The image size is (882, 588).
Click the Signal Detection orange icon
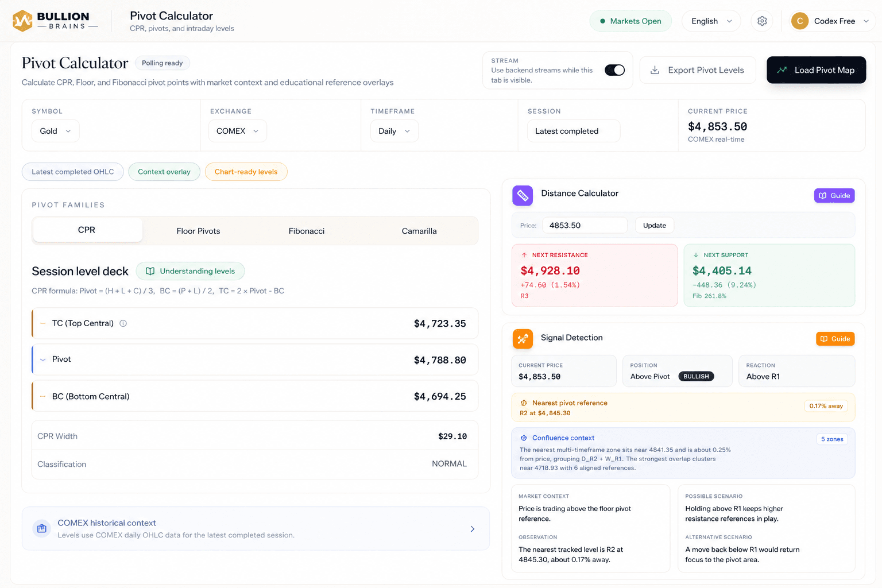tap(523, 339)
